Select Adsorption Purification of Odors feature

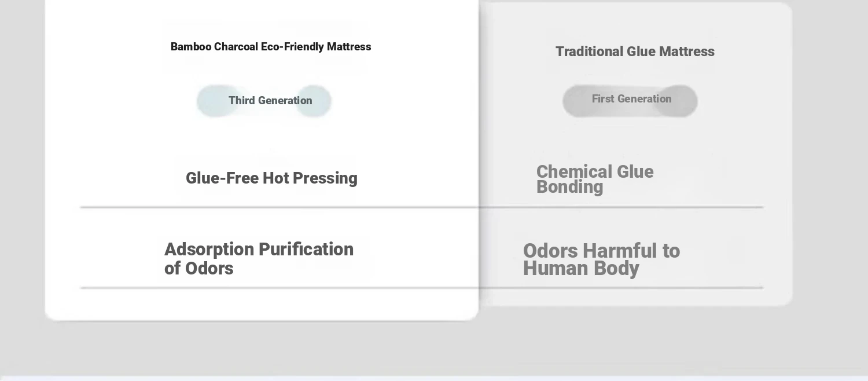pyautogui.click(x=259, y=258)
